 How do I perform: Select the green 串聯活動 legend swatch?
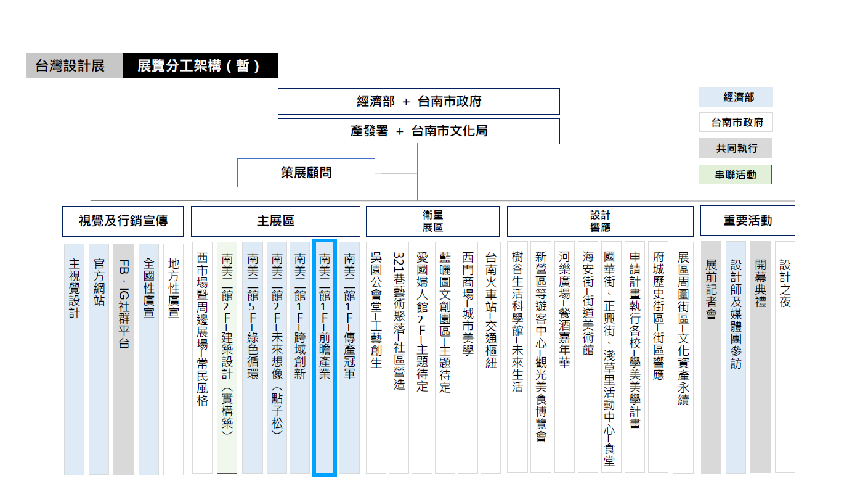point(735,175)
